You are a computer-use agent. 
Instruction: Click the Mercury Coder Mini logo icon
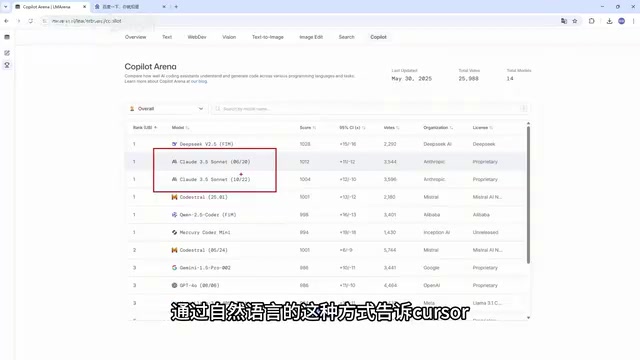[174, 232]
